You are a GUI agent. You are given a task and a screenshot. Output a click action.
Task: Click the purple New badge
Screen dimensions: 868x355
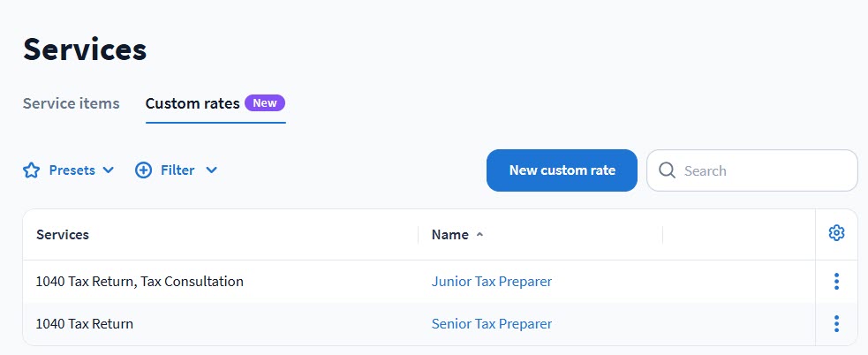[265, 103]
